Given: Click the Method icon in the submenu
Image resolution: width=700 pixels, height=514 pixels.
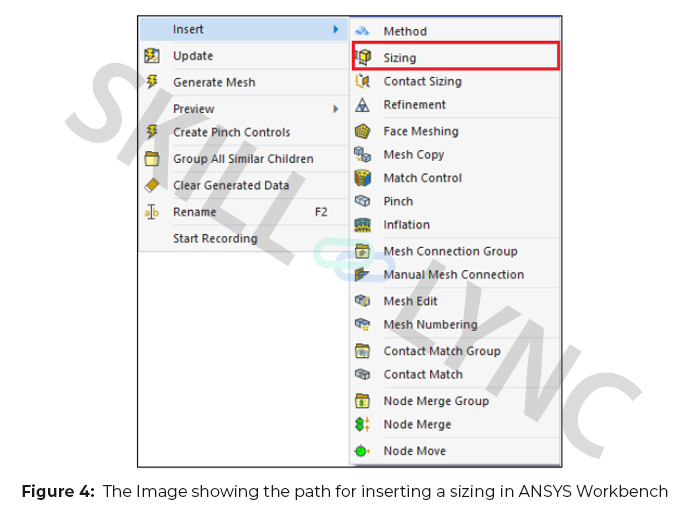Looking at the screenshot, I should pos(362,31).
